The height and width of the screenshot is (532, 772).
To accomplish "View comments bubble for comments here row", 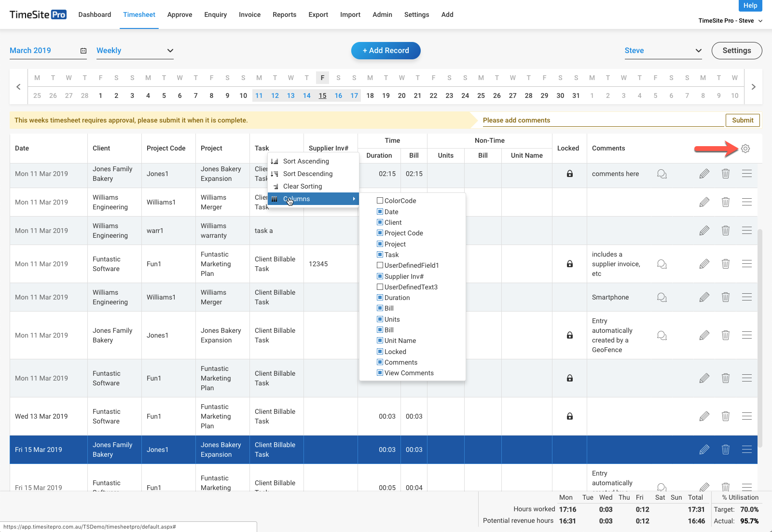I will [662, 174].
